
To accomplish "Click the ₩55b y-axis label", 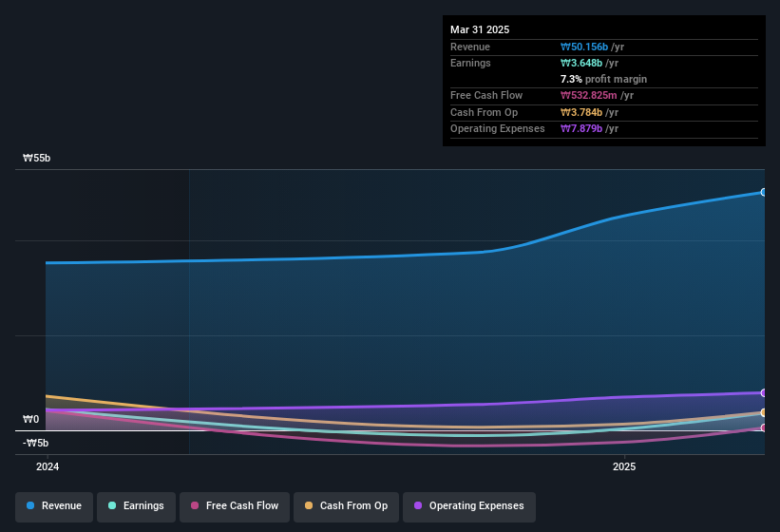I will click(36, 158).
